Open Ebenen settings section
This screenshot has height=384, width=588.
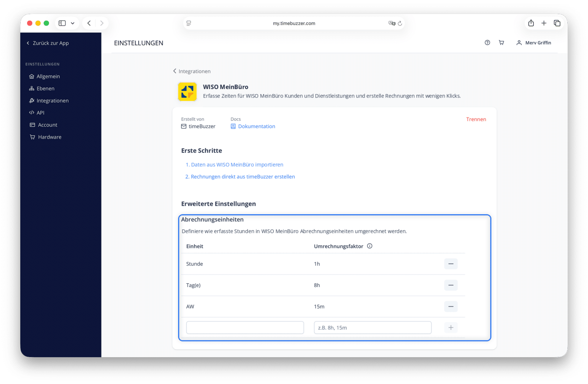42,89
